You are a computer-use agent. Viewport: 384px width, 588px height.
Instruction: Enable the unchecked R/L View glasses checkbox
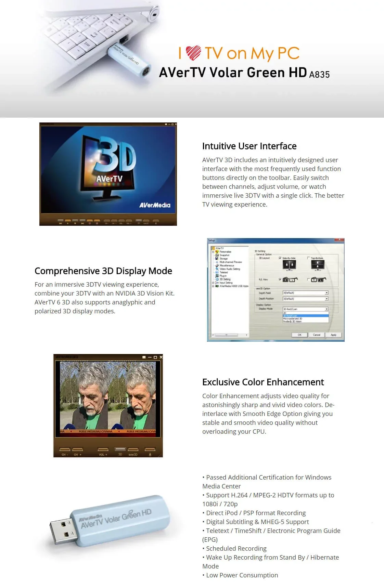[x=308, y=279]
